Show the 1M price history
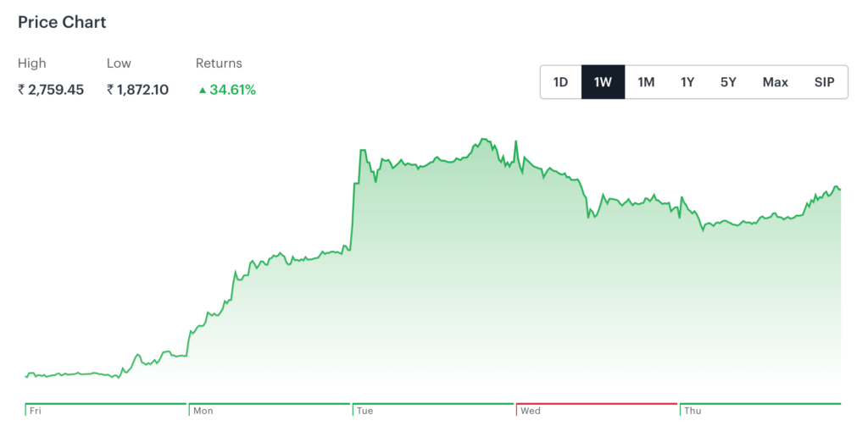Viewport: 868px width, 426px height. point(646,82)
